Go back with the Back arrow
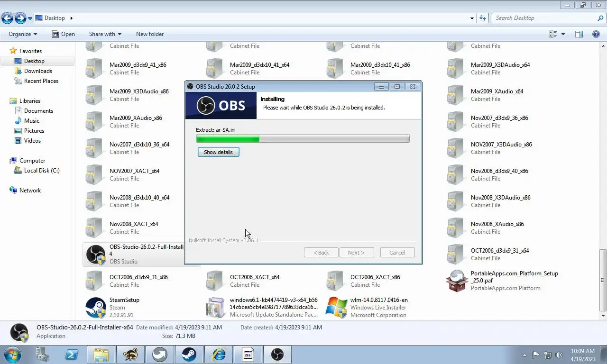The width and height of the screenshot is (607, 364). click(7, 18)
